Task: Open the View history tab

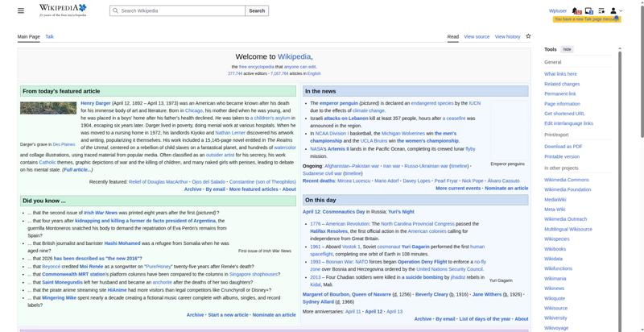Action: tap(507, 36)
